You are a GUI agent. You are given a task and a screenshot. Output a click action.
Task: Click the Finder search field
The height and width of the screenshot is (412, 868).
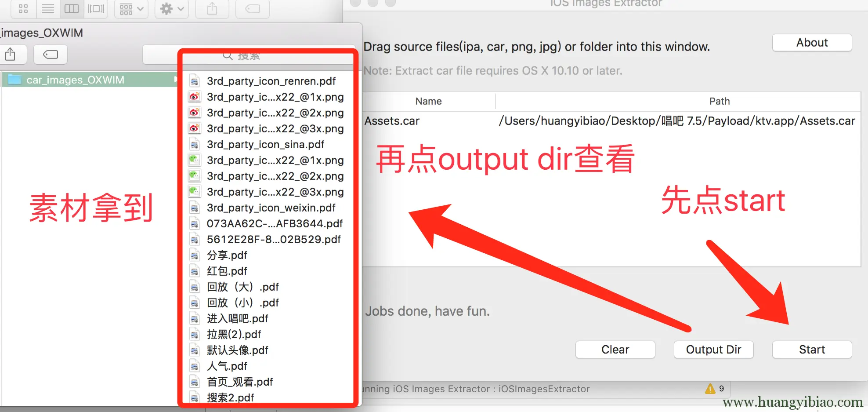[x=248, y=56]
